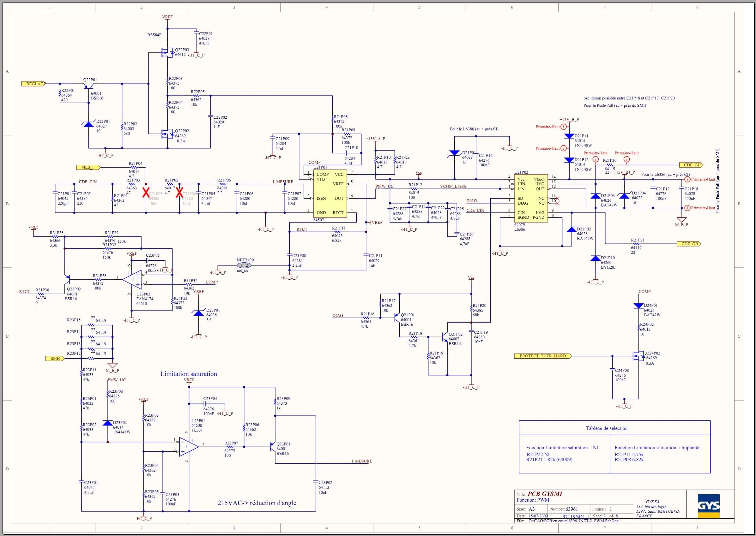This screenshot has height=536, width=756.
Task: Click 'Fonction Limitation saturation : NI' cell
Action: (x=562, y=448)
